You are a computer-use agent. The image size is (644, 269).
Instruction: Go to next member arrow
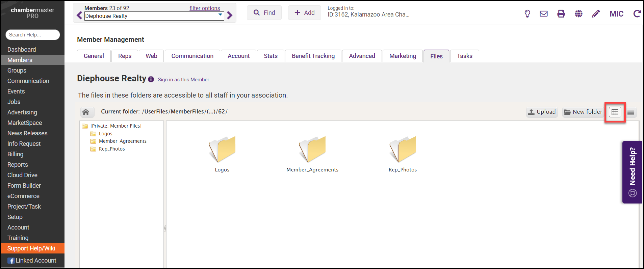pos(230,16)
